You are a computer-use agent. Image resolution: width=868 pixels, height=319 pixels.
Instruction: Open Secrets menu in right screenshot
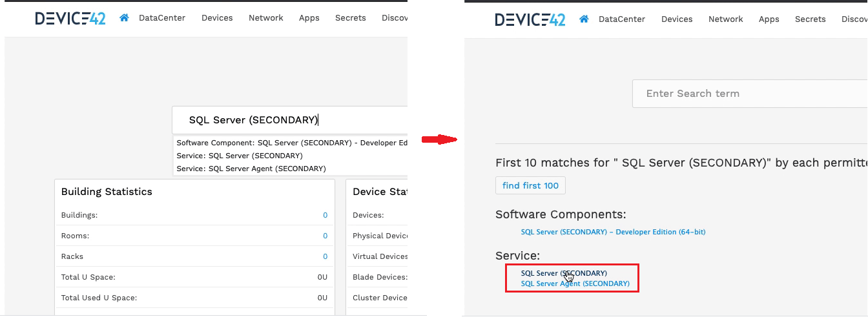(x=811, y=19)
